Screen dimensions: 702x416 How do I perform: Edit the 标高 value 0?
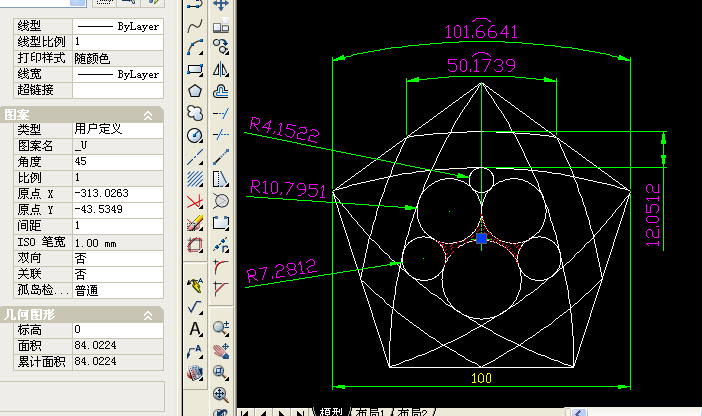click(x=118, y=330)
